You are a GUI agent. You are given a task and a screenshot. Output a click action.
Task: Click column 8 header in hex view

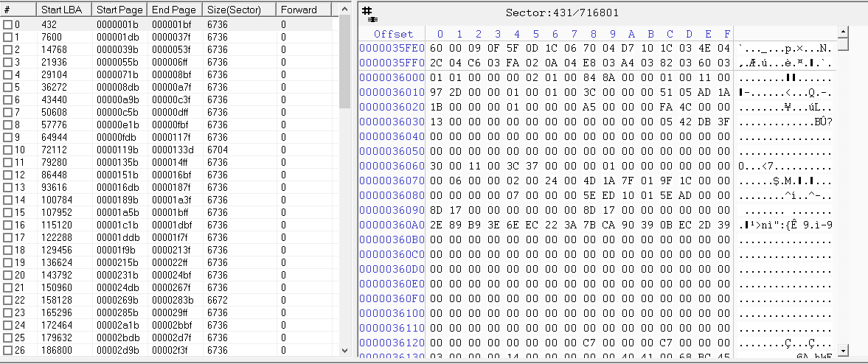pyautogui.click(x=593, y=34)
